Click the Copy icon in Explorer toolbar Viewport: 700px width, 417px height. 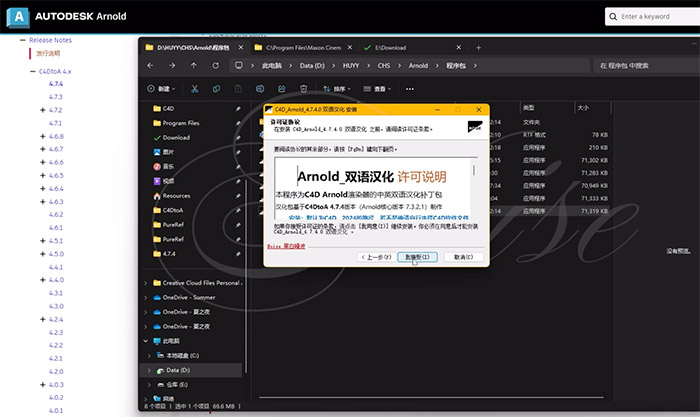(x=217, y=89)
